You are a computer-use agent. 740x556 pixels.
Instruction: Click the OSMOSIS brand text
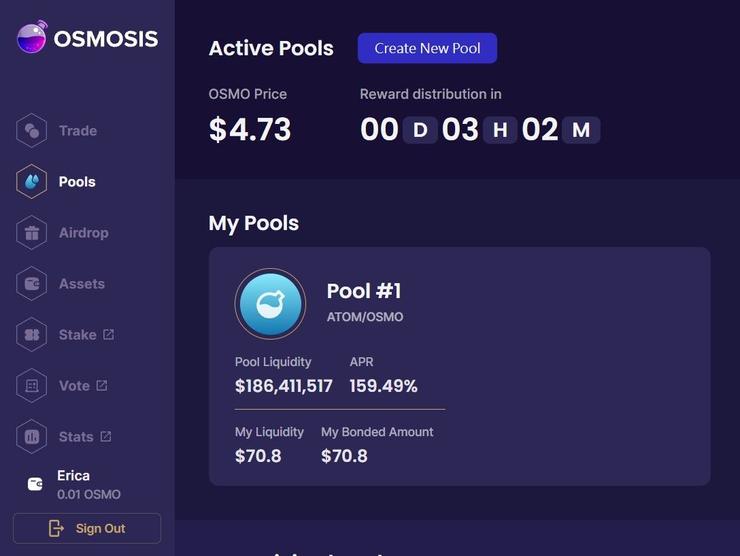(106, 39)
